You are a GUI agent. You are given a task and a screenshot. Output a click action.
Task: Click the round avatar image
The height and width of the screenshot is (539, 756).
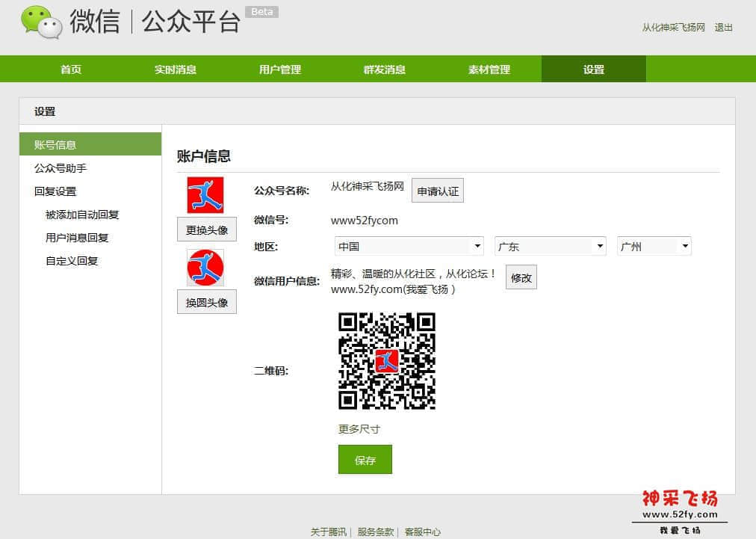pos(205,268)
